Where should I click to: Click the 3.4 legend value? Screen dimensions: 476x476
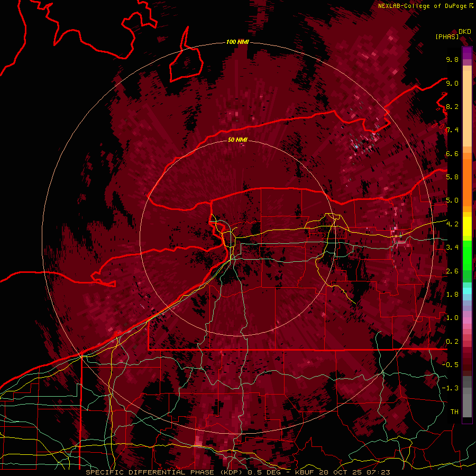452,248
